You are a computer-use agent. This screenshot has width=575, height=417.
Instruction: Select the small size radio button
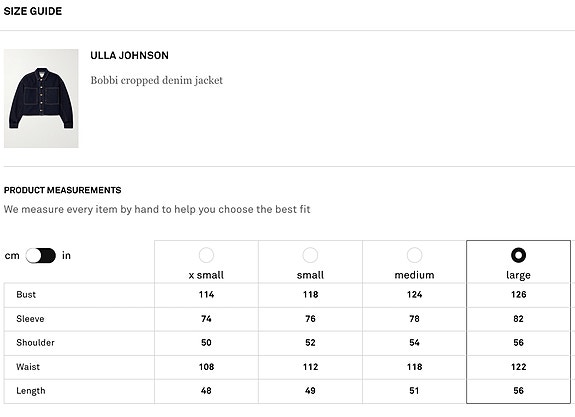click(x=310, y=255)
